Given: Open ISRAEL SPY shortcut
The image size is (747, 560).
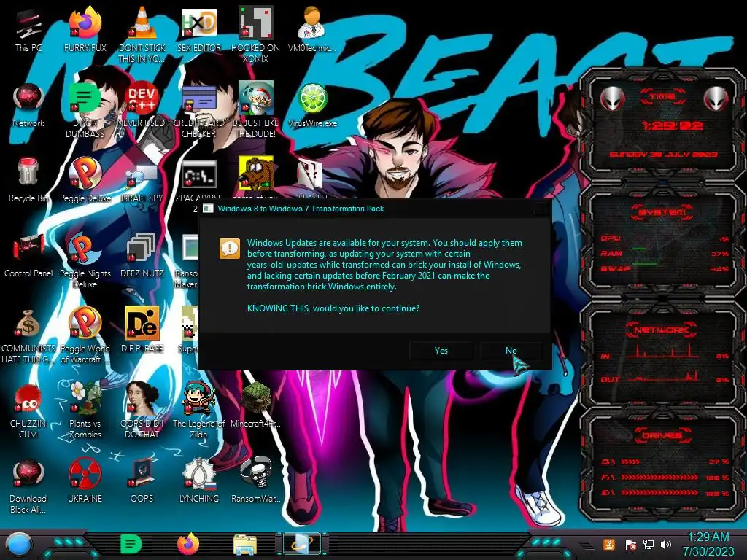Looking at the screenshot, I should pos(142,183).
